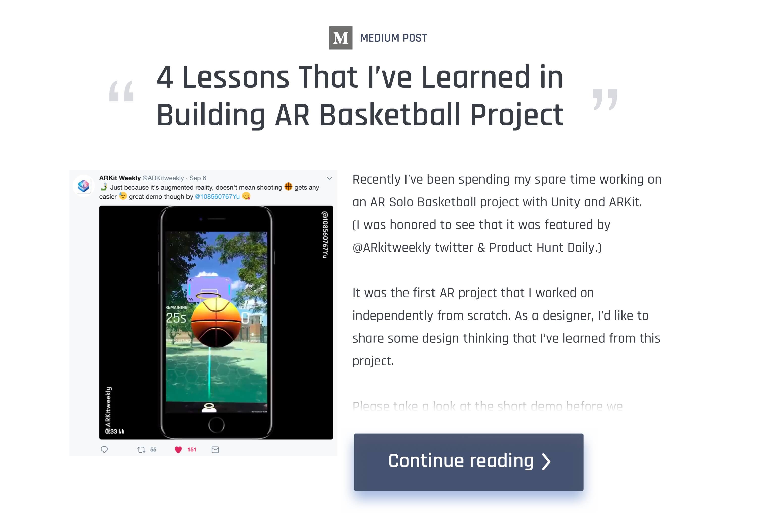Open the Sep 6 tweet date
Screen dimensions: 757x532
[198, 178]
